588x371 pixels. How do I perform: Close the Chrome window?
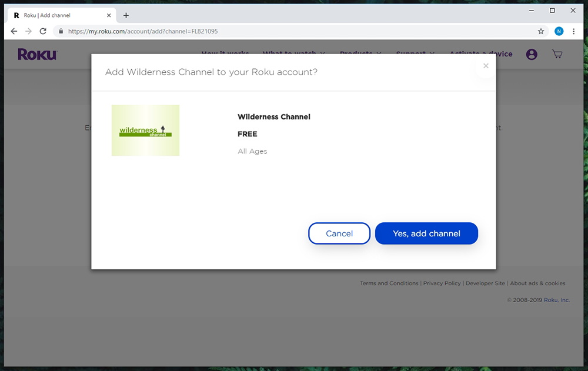(x=573, y=11)
